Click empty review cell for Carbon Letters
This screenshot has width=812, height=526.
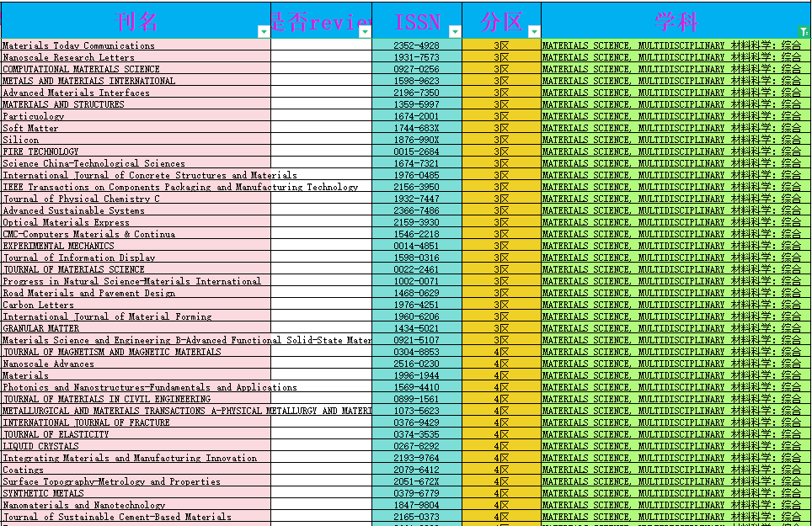(321, 305)
